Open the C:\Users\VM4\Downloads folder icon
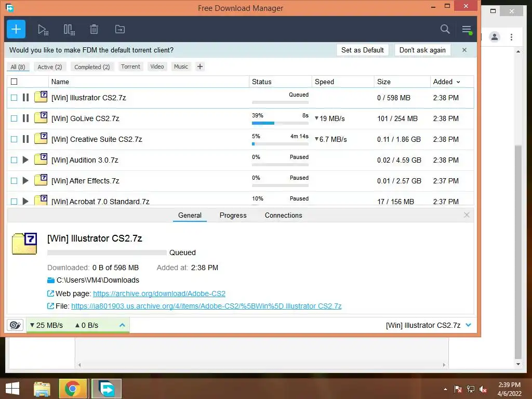The height and width of the screenshot is (399, 532). 51,280
